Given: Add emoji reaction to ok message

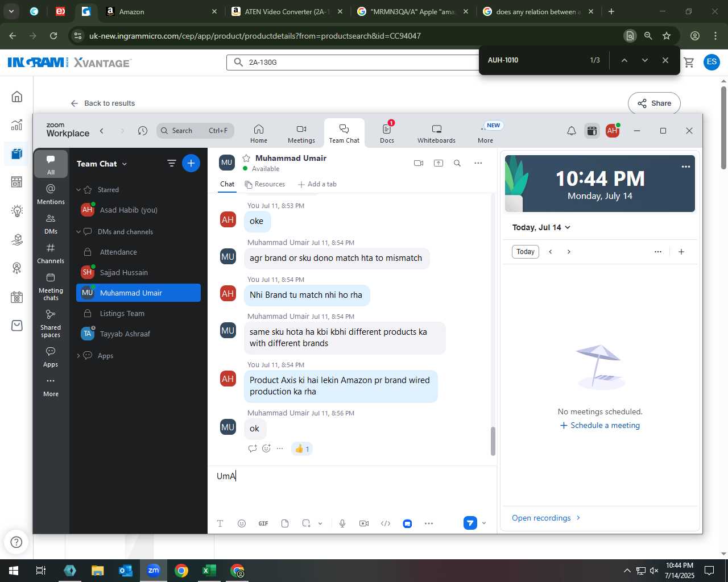Looking at the screenshot, I should (266, 448).
